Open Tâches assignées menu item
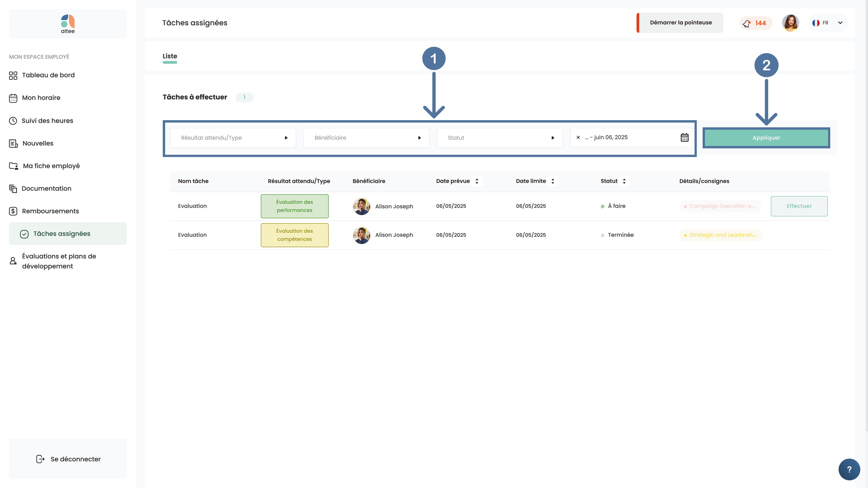The width and height of the screenshot is (868, 488). (62, 234)
